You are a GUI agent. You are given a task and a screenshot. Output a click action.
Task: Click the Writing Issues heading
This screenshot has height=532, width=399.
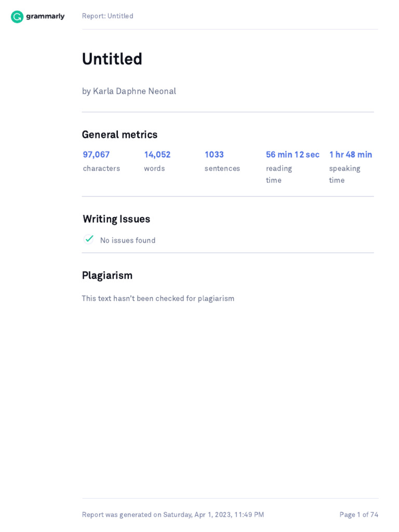pos(116,219)
